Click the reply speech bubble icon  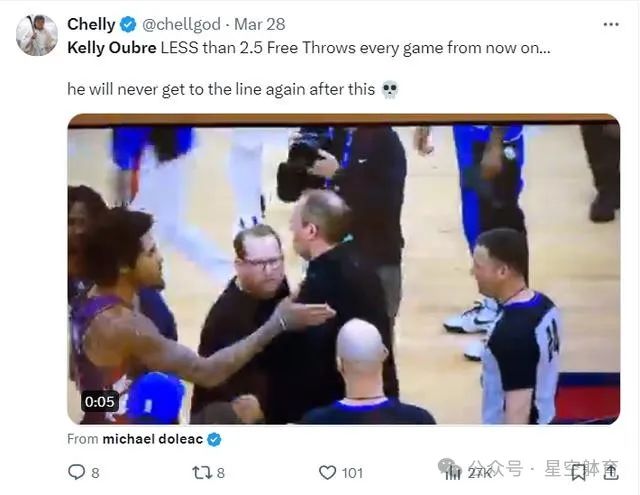[76, 473]
